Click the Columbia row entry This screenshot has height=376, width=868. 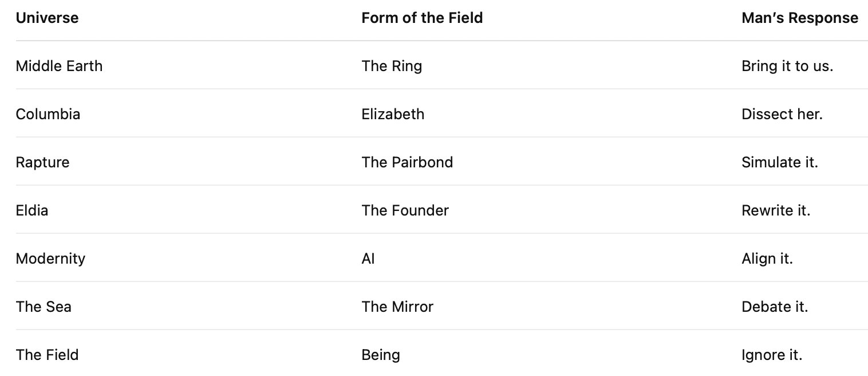[48, 115]
